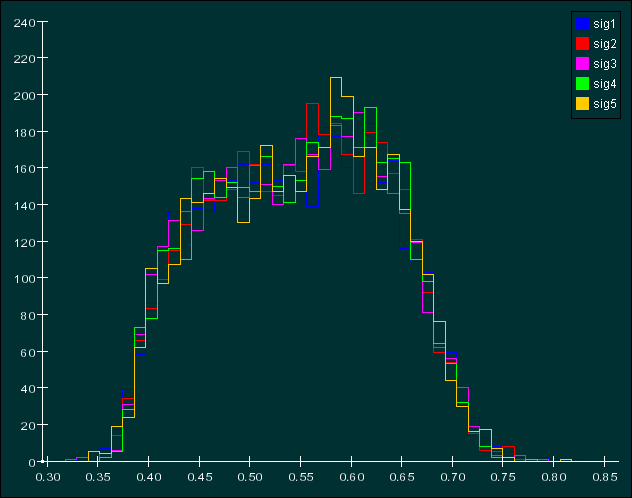Click the x-axis label 0.35

[98, 477]
